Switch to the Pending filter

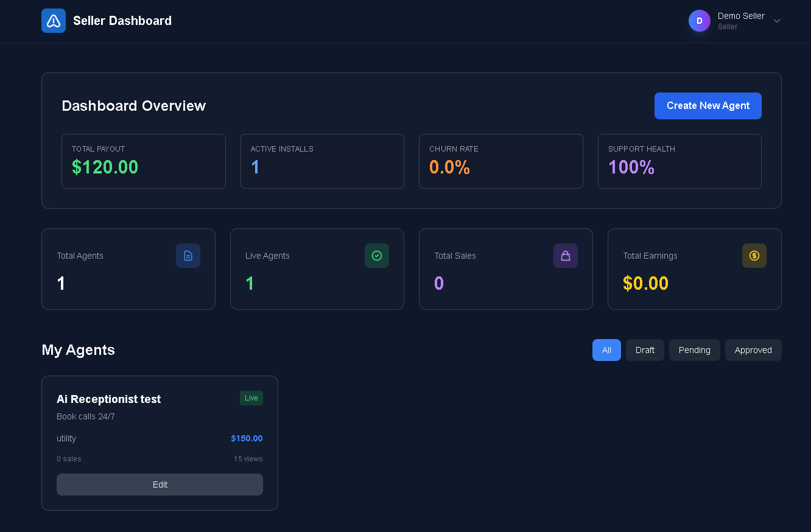click(x=694, y=349)
